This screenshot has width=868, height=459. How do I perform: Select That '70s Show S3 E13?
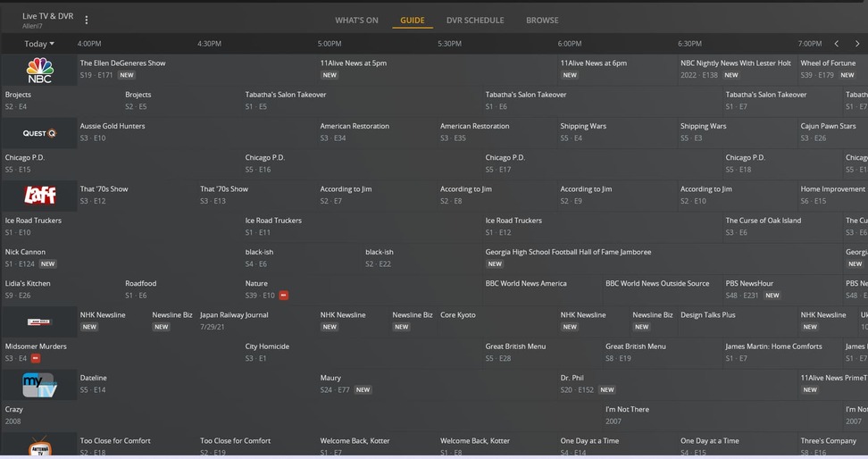257,196
